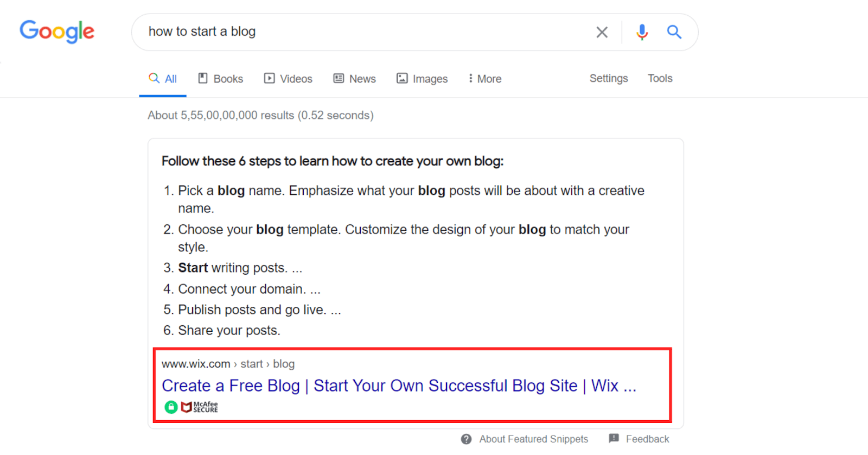Open the Tools filter options
This screenshot has height=455, width=868.
coord(660,78)
